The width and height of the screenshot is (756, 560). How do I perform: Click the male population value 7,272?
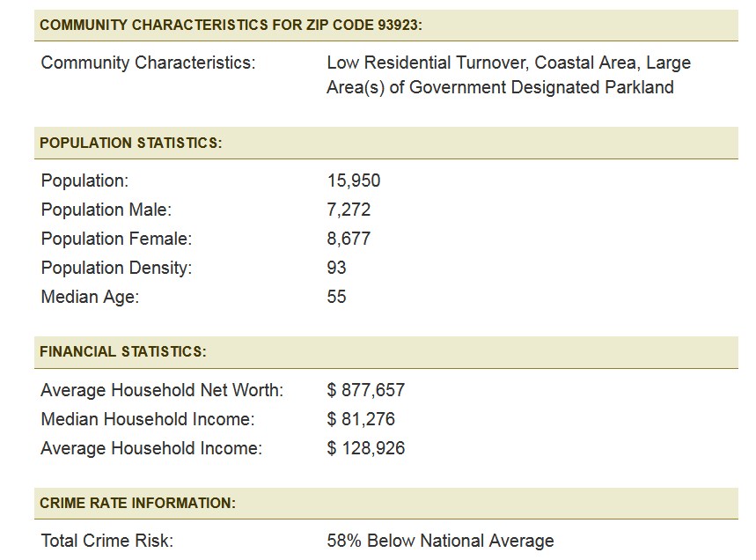point(349,210)
